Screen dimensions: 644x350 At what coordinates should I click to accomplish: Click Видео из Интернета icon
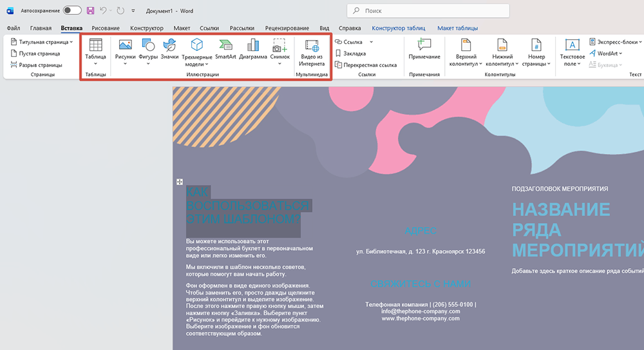pyautogui.click(x=312, y=45)
